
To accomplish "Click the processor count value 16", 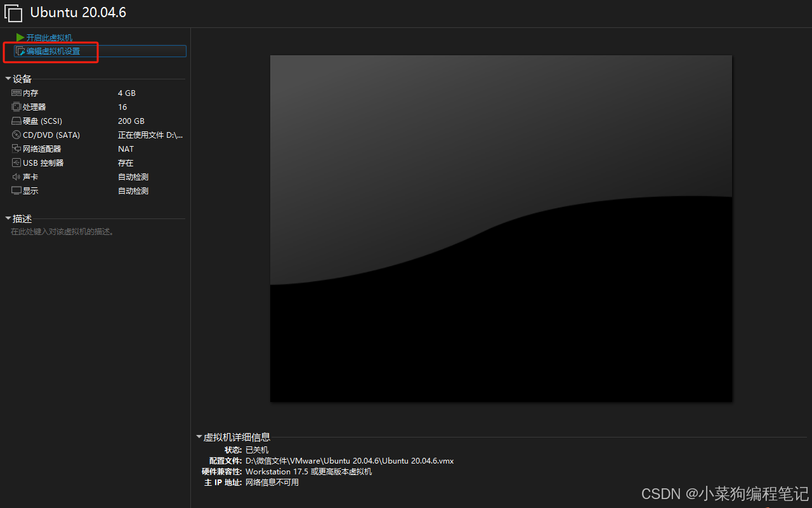I will [122, 107].
